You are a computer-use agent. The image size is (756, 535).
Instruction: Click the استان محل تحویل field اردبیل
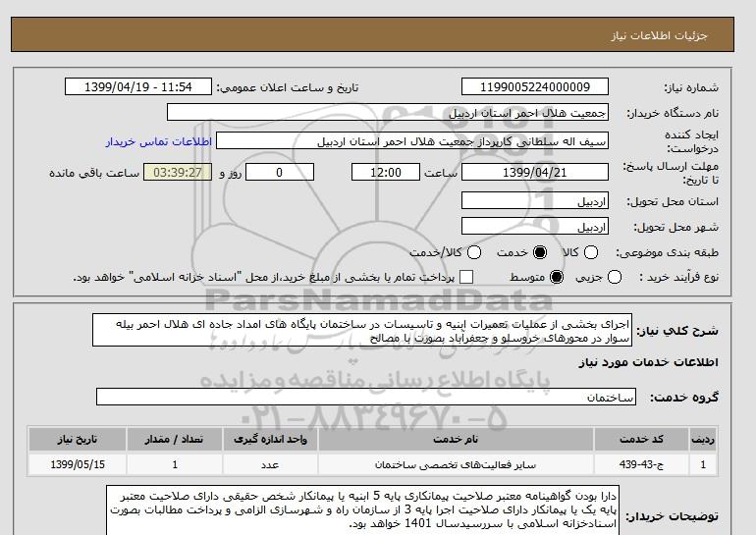[x=535, y=200]
